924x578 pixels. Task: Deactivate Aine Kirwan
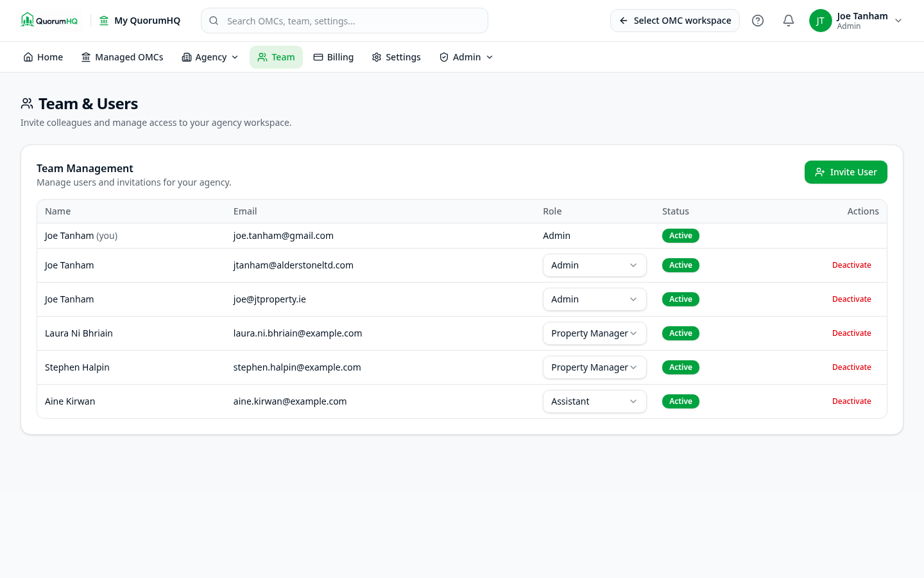pyautogui.click(x=851, y=401)
